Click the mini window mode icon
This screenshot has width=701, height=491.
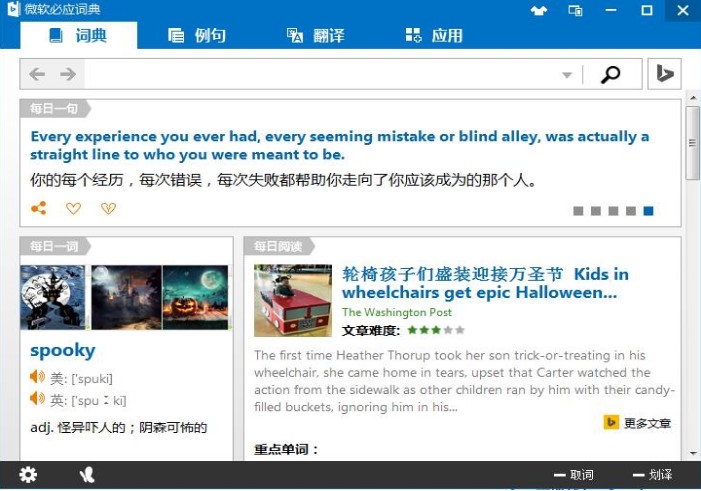click(x=575, y=10)
